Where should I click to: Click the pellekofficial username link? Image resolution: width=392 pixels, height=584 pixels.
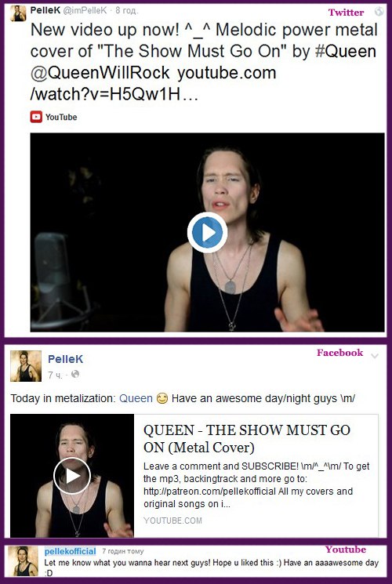pos(70,551)
